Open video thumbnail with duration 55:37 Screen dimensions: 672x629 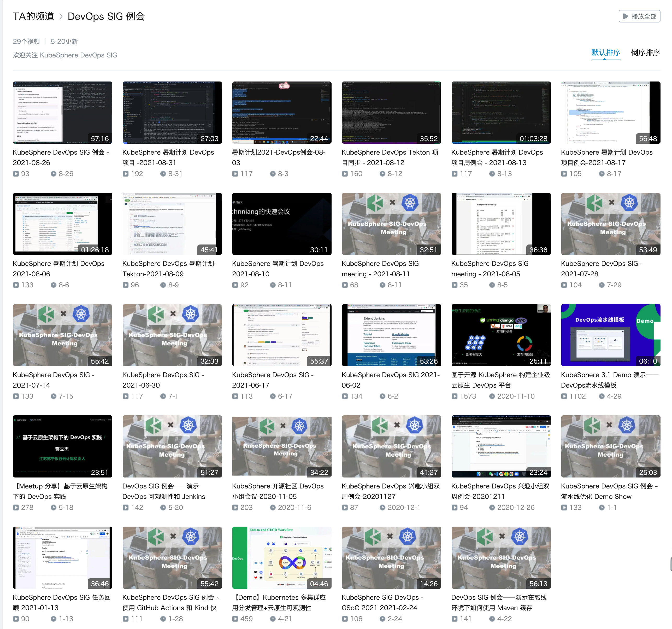[282, 335]
